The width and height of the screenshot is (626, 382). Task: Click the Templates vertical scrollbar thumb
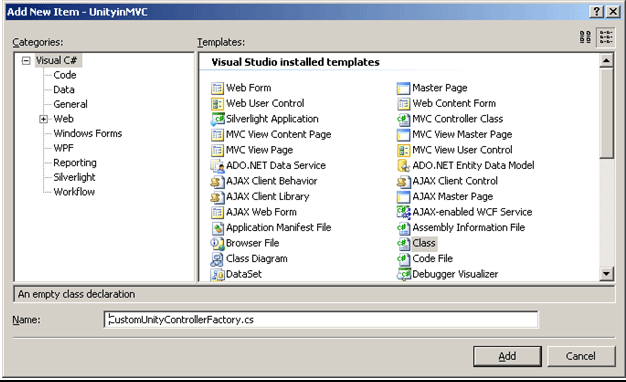pyautogui.click(x=606, y=113)
